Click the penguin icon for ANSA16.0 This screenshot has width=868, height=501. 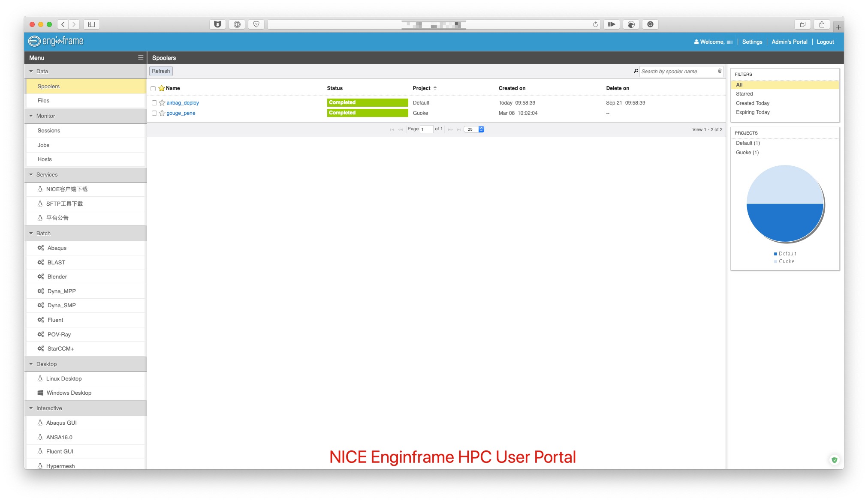coord(40,437)
